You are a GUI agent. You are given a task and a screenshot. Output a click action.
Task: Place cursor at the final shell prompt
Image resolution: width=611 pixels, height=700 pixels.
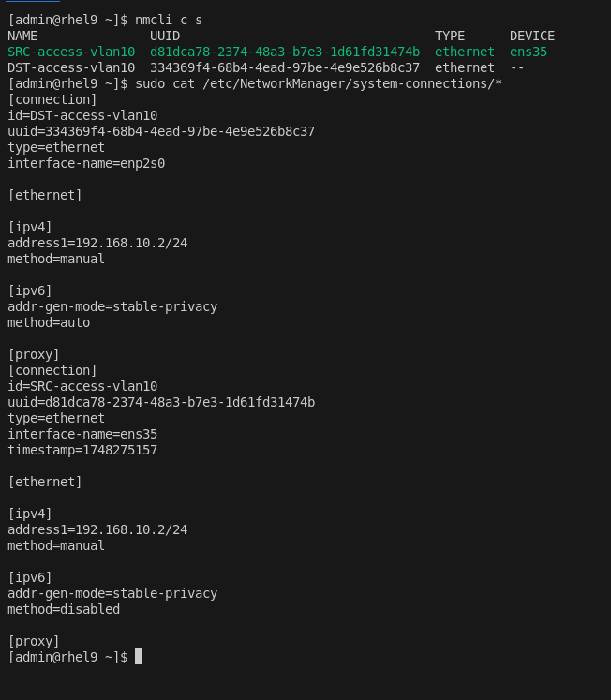pos(139,657)
